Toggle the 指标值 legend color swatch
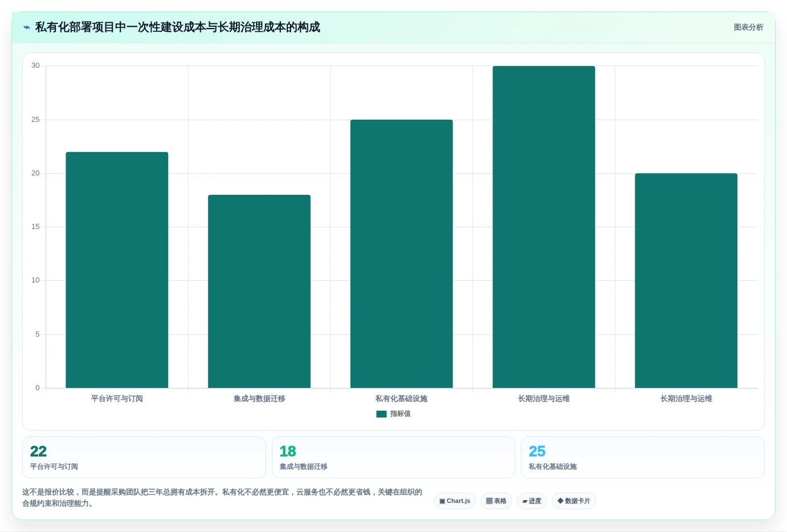Screen dimensions: 787x532 coord(381,414)
